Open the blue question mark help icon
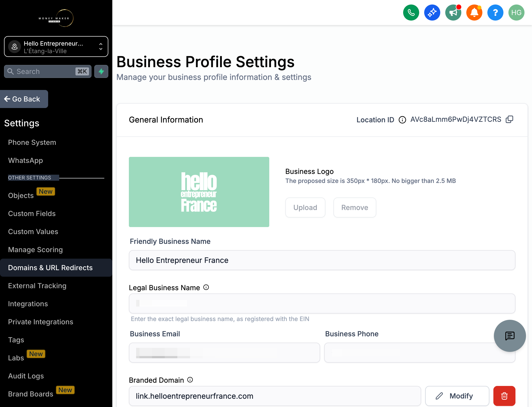Viewport: 532px width, 407px height. tap(495, 13)
